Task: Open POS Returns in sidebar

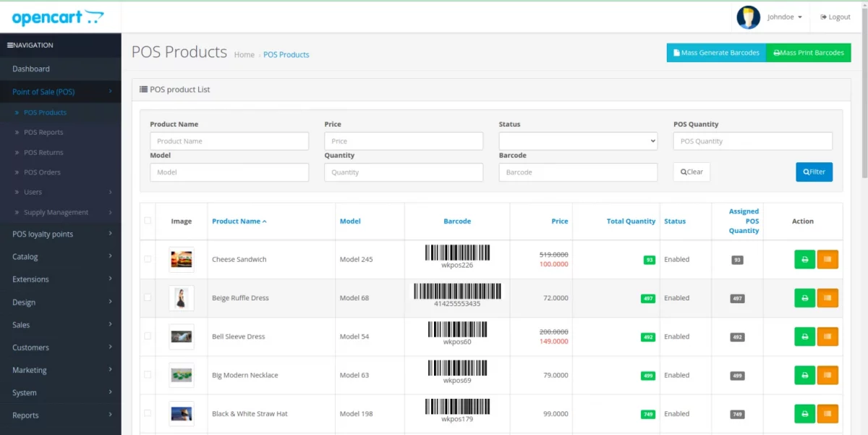Action: (x=60, y=152)
